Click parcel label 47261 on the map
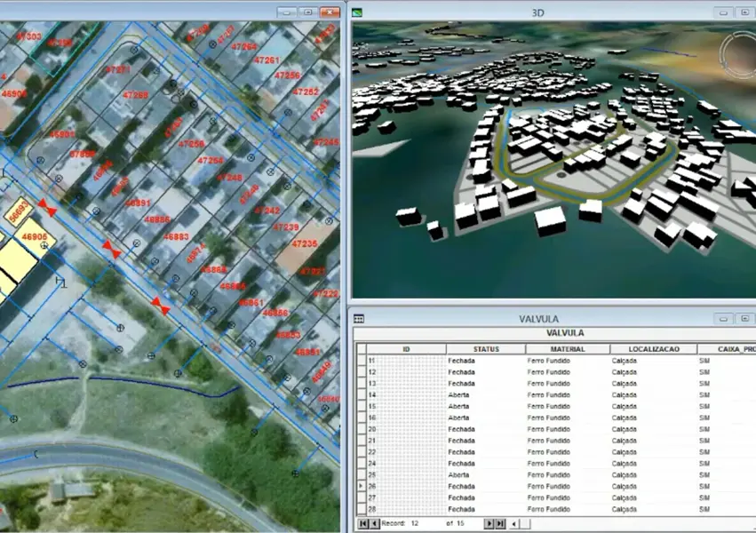This screenshot has width=756, height=533. (267, 60)
